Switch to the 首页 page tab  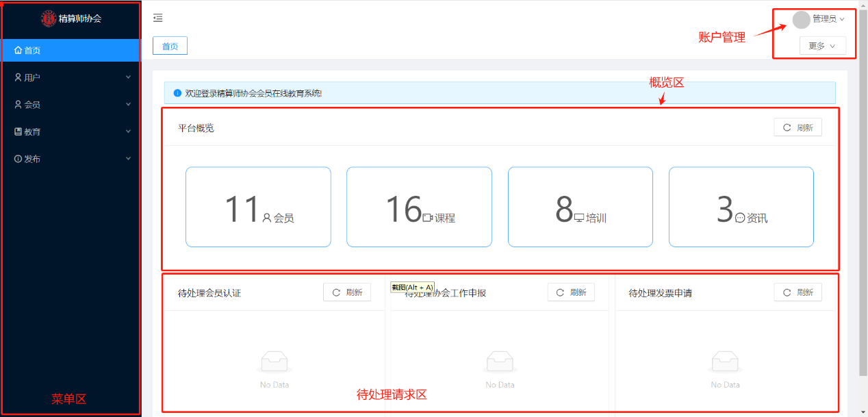(170, 46)
